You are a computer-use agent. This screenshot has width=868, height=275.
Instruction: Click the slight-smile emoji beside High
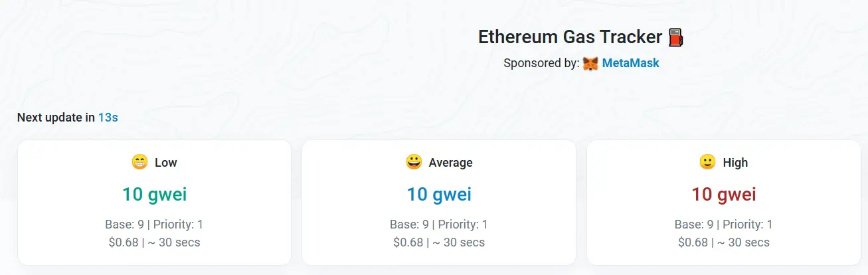(707, 162)
